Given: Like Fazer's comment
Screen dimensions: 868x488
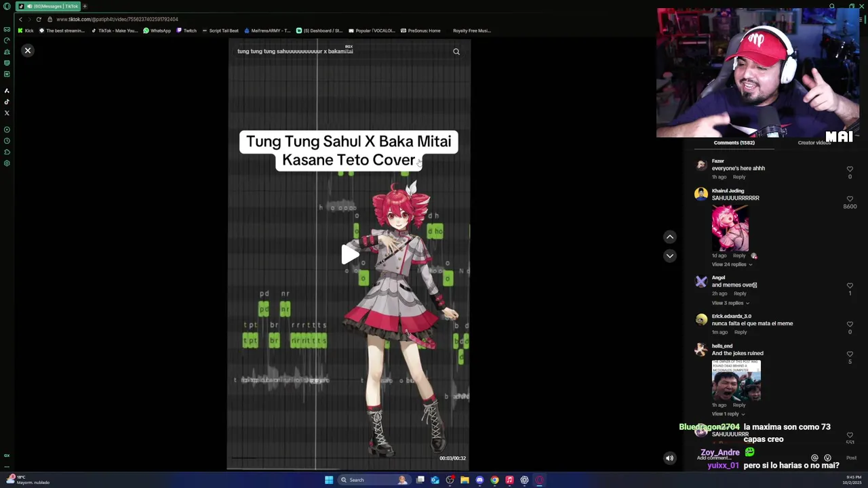Looking at the screenshot, I should point(850,169).
